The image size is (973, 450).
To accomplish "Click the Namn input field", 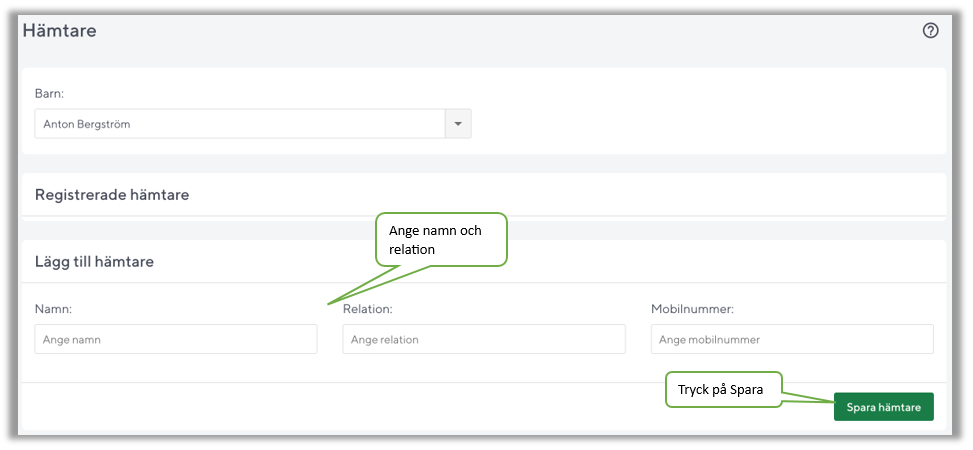I will [x=176, y=339].
